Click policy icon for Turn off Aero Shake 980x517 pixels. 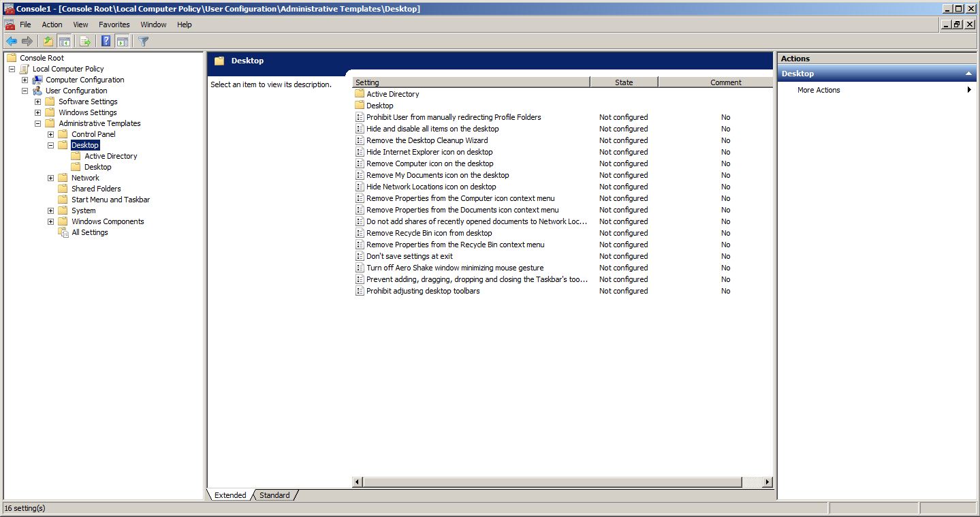(360, 268)
